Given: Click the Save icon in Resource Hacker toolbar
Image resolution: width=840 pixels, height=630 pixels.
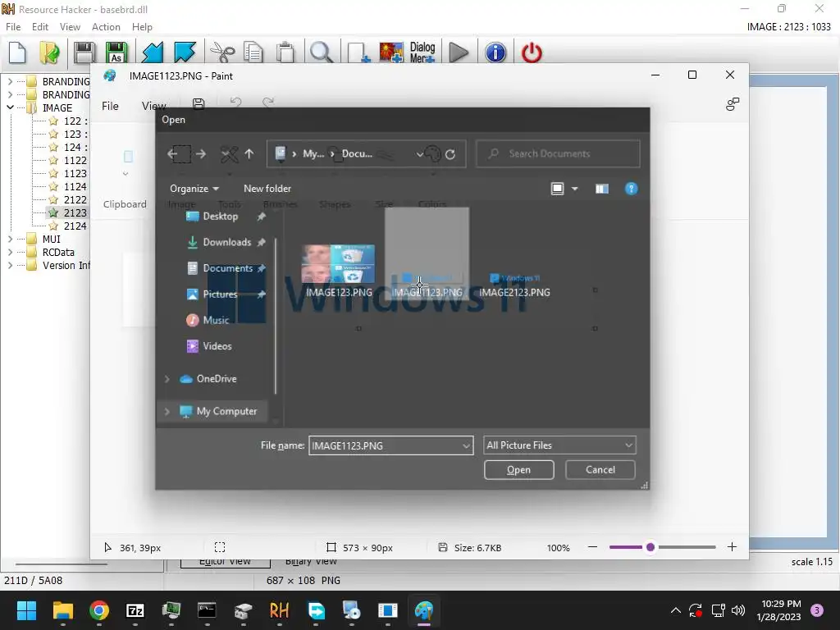Looking at the screenshot, I should (x=84, y=52).
